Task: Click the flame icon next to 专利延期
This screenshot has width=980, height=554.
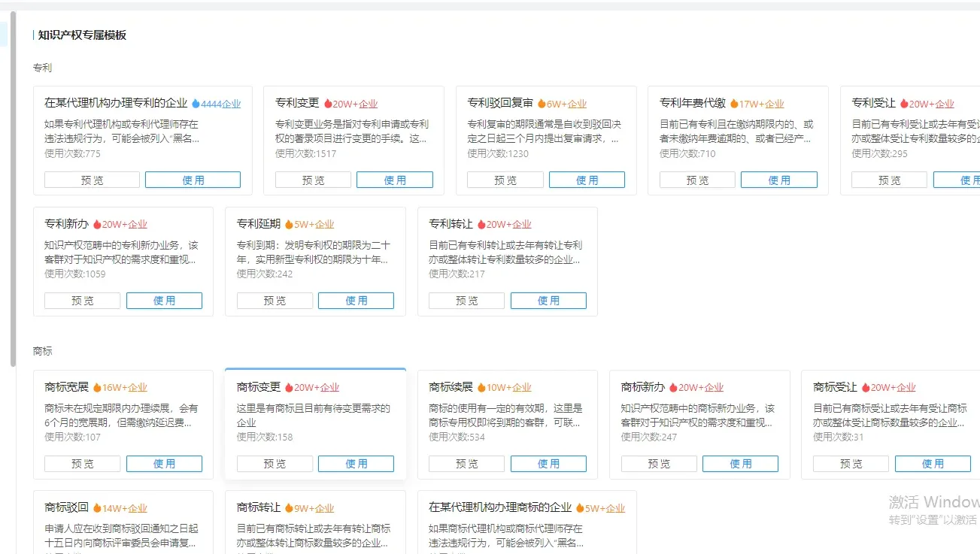Action: [289, 224]
